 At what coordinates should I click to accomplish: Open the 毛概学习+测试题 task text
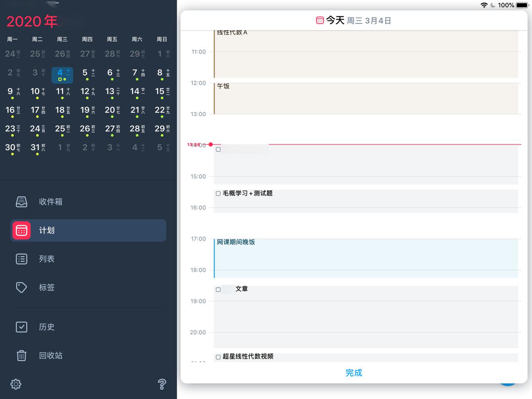click(248, 193)
